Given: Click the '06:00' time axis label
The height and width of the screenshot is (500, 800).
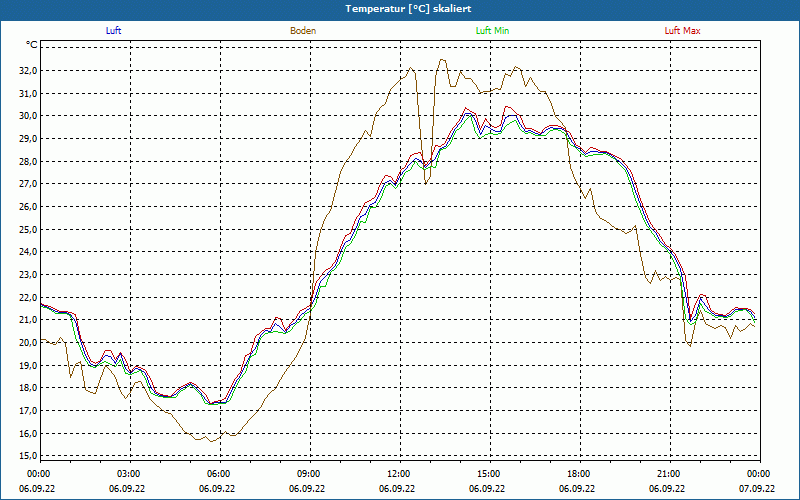Looking at the screenshot, I should tap(219, 474).
